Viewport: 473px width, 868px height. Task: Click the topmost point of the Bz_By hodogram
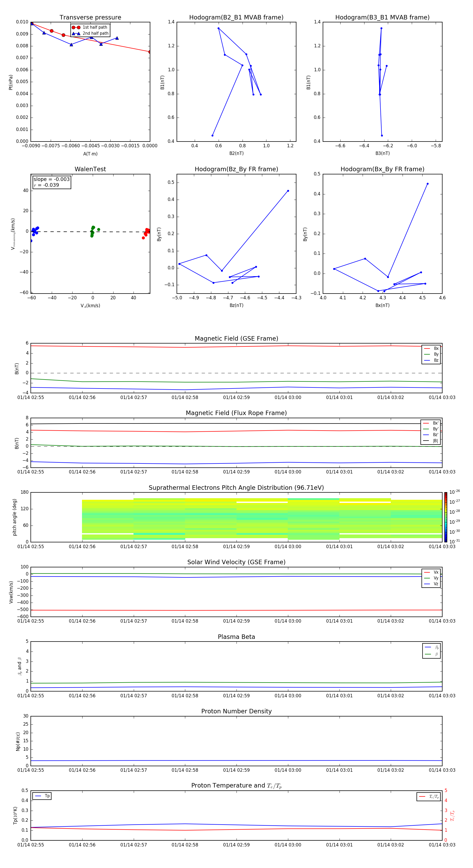(288, 191)
